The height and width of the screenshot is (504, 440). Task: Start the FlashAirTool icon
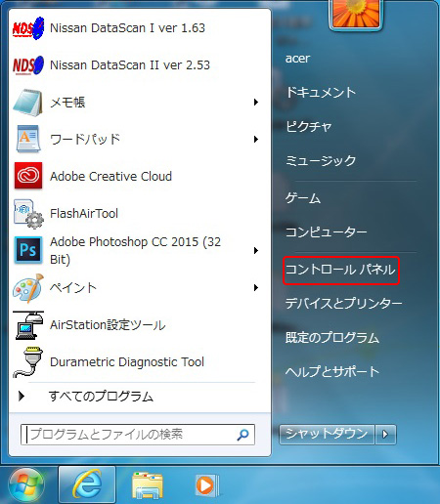28,214
